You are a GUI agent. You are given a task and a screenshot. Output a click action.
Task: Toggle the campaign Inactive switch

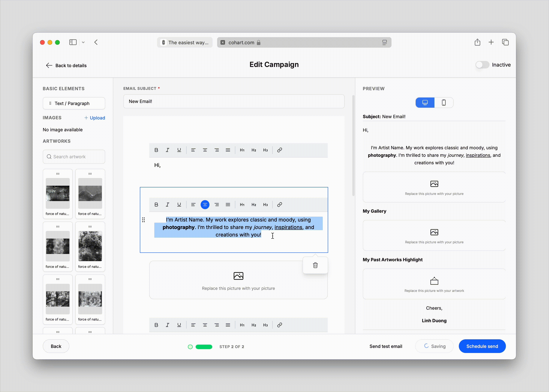click(x=482, y=65)
